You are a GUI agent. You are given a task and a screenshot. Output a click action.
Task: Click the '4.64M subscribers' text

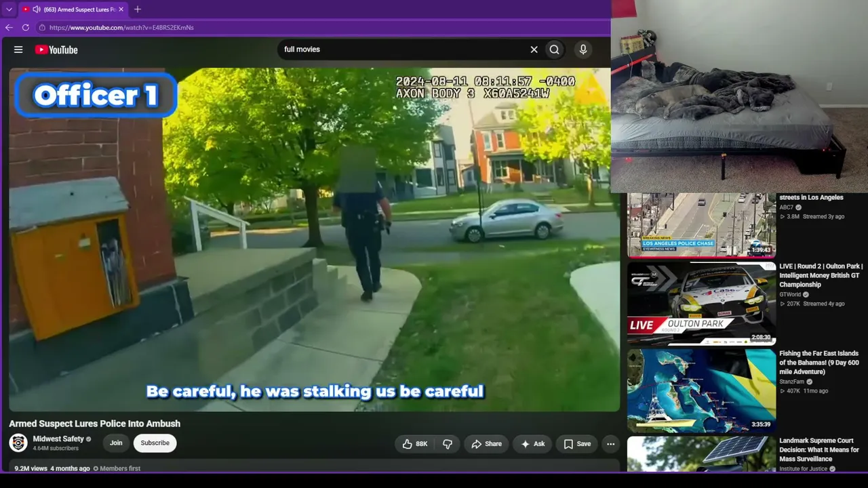click(56, 449)
